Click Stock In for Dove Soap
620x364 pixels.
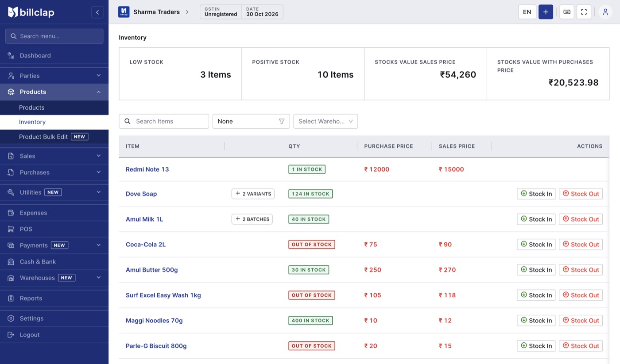tap(536, 194)
